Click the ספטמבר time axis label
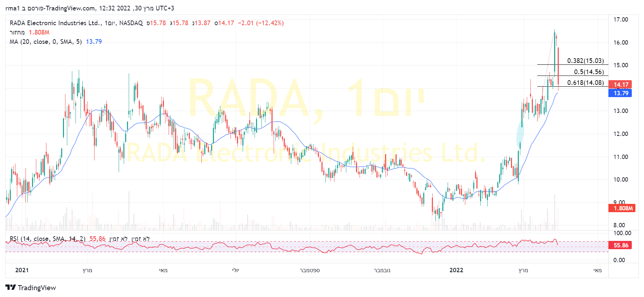Image resolution: width=644 pixels, height=297 pixels. pyautogui.click(x=310, y=270)
